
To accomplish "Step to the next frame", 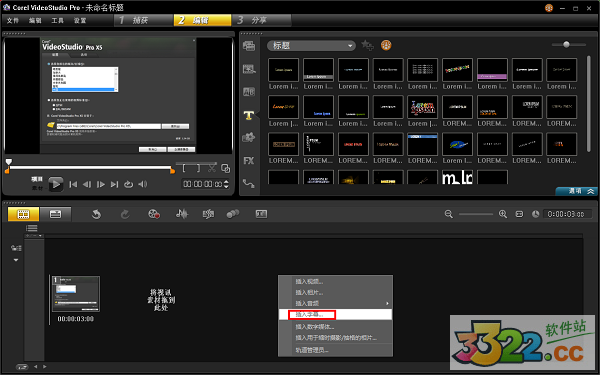I will pos(101,184).
